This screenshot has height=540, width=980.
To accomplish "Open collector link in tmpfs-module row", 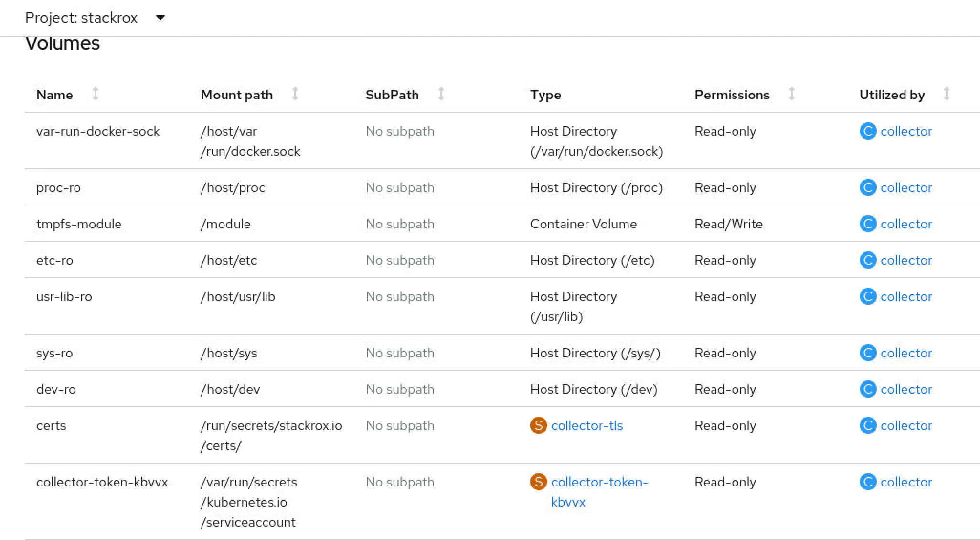I will [x=906, y=224].
